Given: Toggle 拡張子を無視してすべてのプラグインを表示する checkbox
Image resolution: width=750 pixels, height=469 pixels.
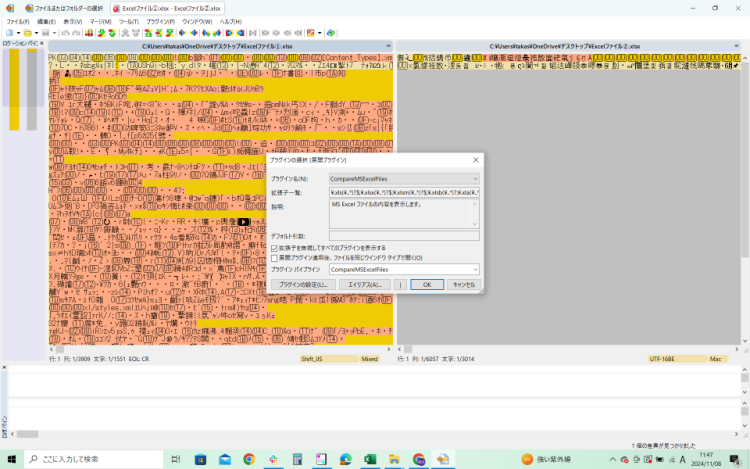Looking at the screenshot, I should point(275,247).
